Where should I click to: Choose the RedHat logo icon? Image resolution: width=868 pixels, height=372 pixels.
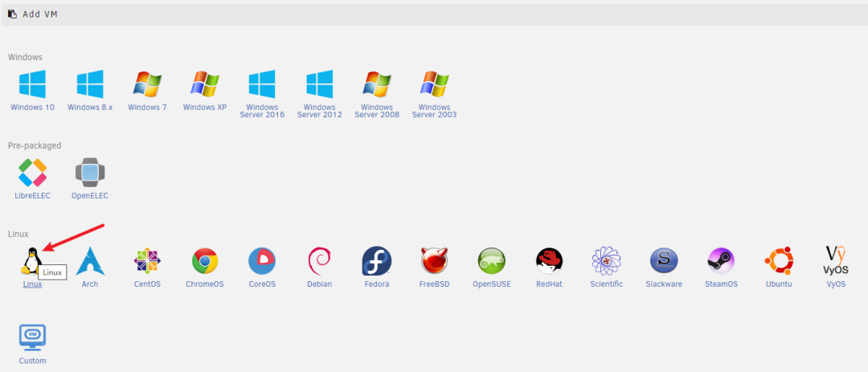point(549,261)
